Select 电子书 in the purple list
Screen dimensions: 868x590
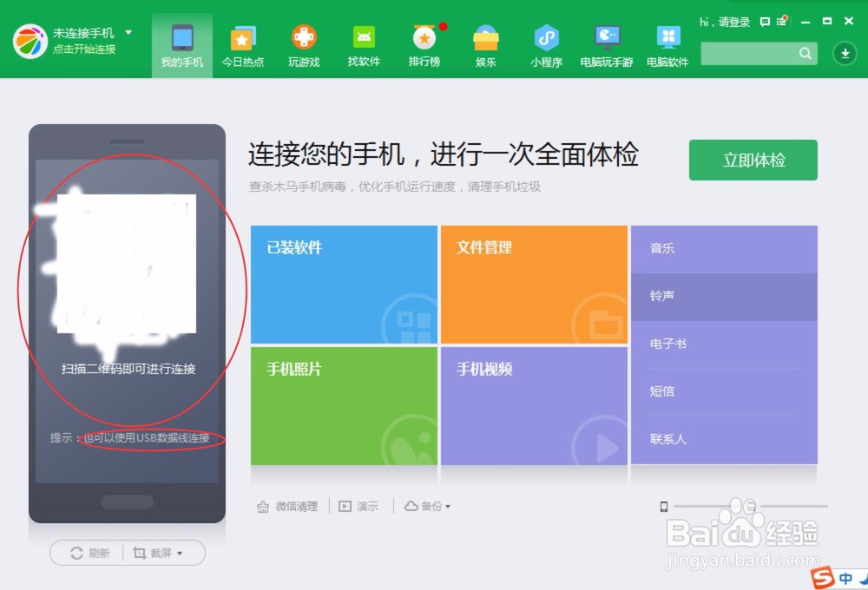tap(724, 344)
